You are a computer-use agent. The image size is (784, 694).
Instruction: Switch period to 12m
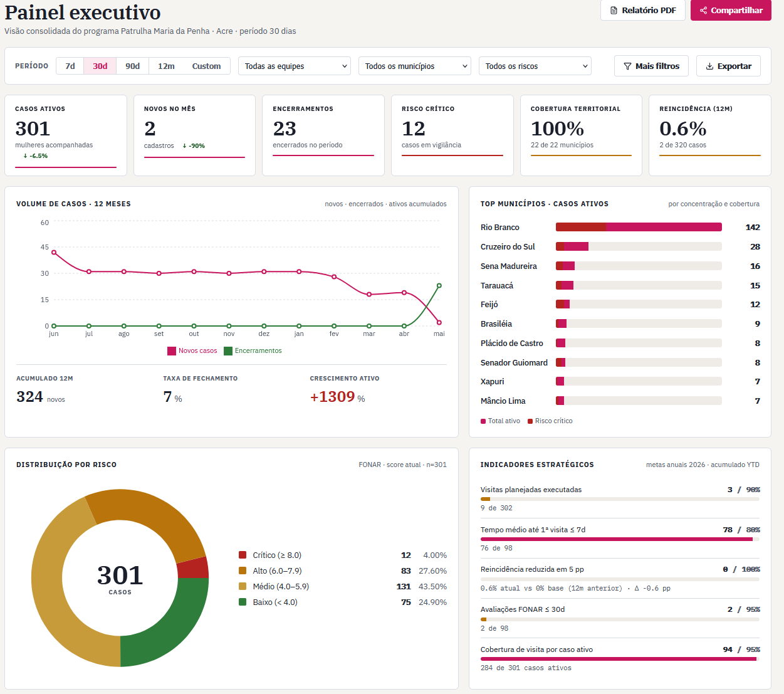pos(166,66)
